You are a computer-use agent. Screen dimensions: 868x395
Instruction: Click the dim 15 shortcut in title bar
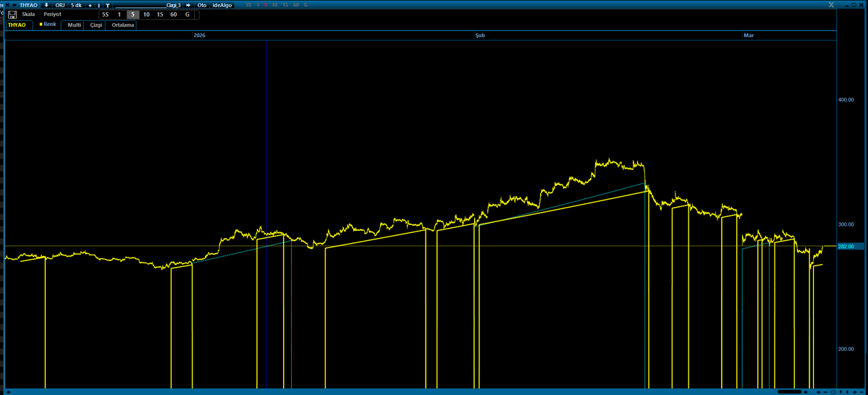click(x=285, y=5)
